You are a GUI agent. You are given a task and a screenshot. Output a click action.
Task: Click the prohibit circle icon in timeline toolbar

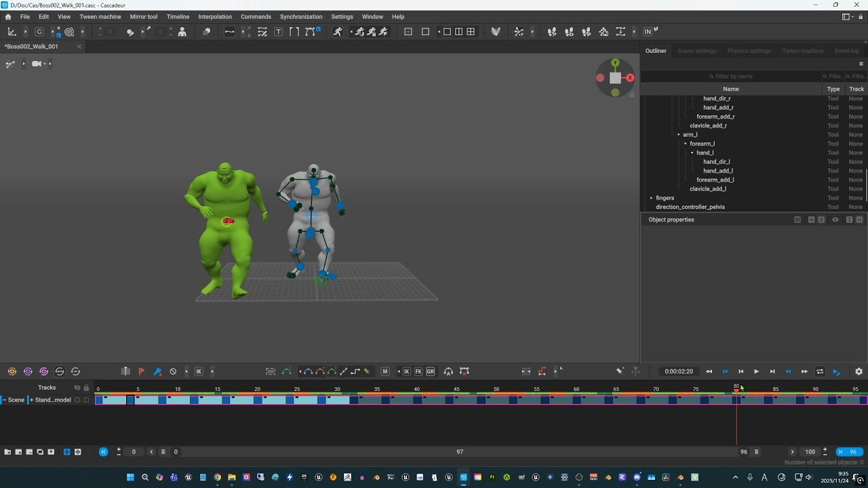174,371
